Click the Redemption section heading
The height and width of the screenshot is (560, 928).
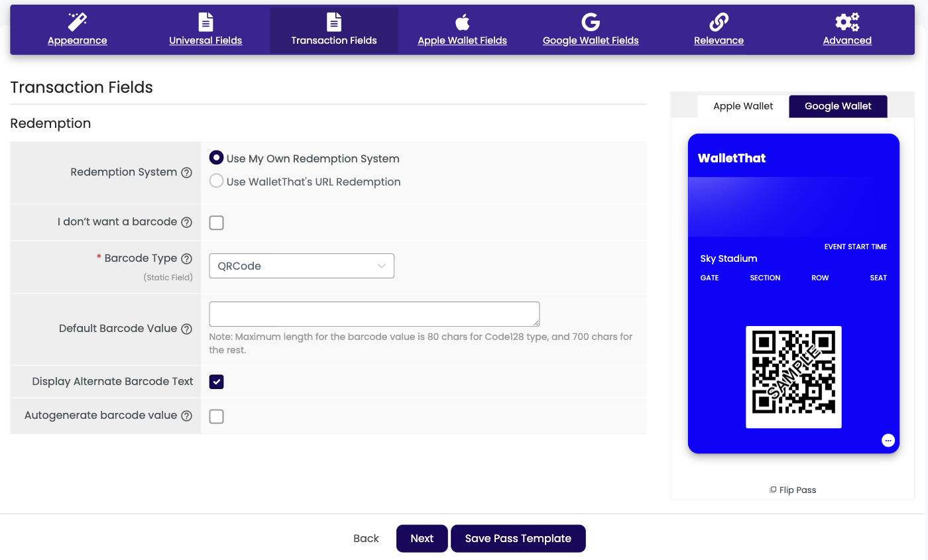[x=50, y=123]
